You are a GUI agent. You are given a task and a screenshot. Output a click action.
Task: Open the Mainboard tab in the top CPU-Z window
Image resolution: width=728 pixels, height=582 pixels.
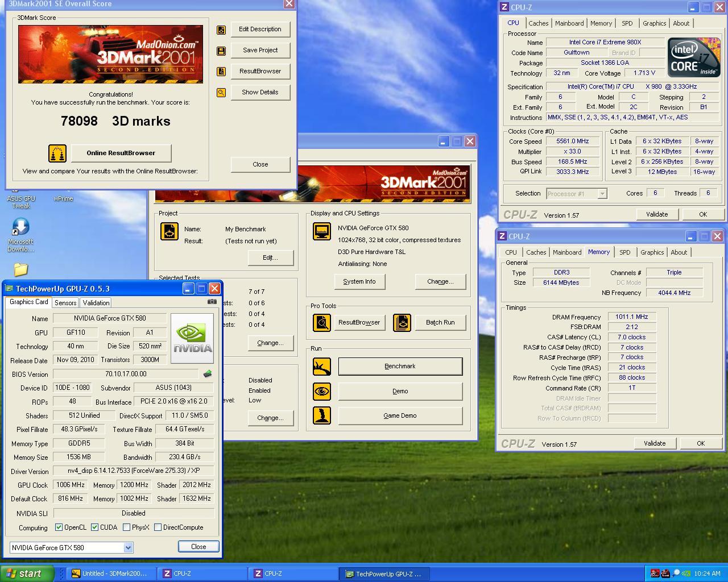click(x=569, y=23)
